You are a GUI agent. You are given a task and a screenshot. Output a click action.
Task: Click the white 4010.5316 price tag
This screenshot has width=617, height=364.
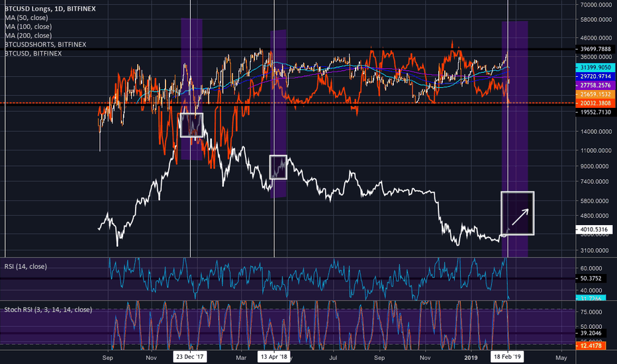click(x=594, y=230)
